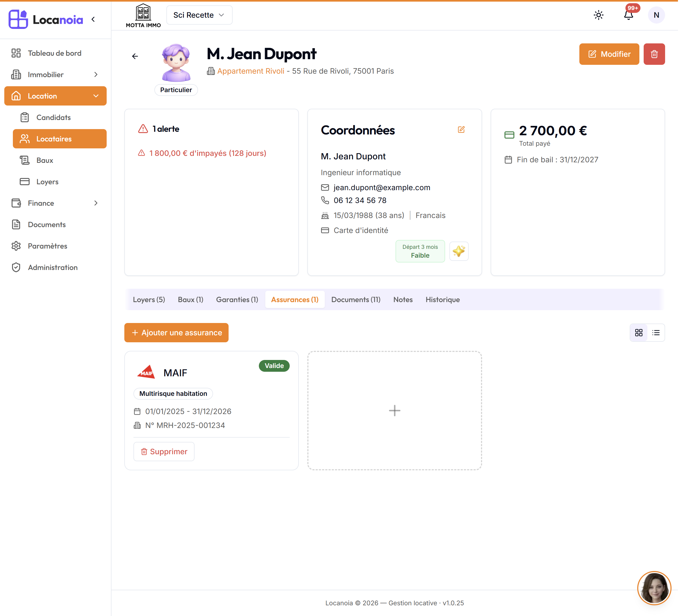Open Tableau de bord

pos(55,53)
